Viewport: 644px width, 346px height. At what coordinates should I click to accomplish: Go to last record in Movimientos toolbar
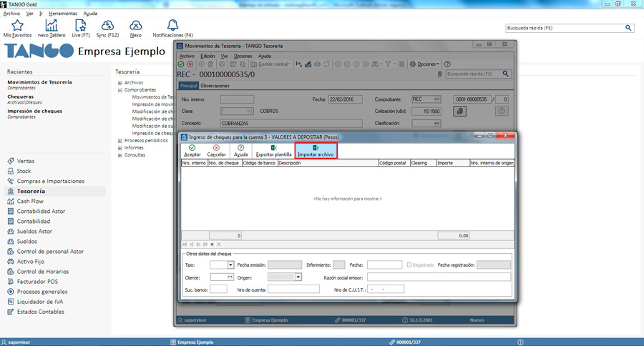pos(366,64)
